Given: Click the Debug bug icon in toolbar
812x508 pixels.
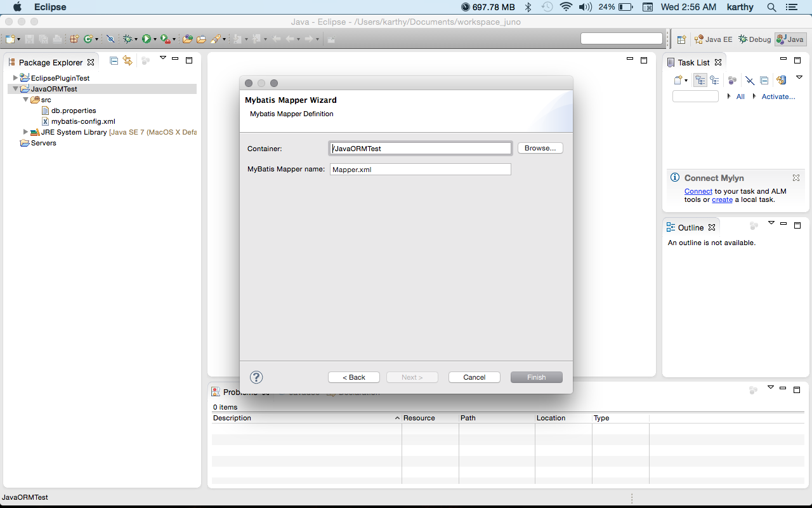Looking at the screenshot, I should pyautogui.click(x=128, y=39).
